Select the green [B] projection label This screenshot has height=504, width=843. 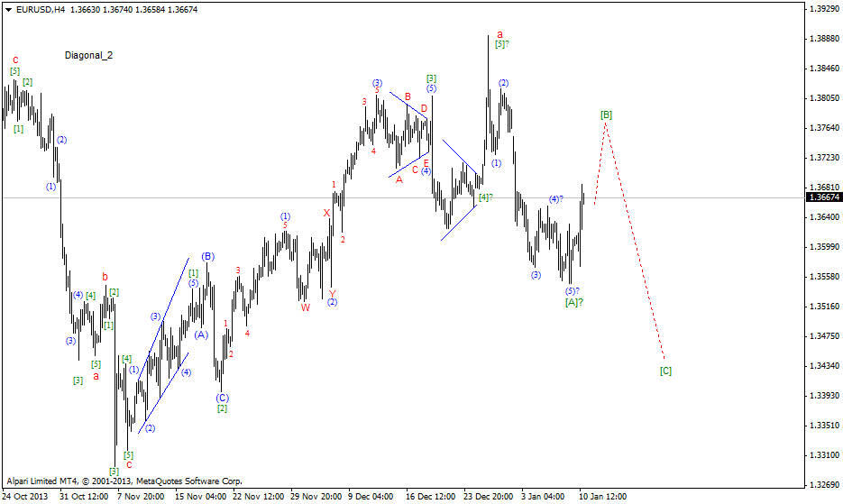(x=606, y=115)
